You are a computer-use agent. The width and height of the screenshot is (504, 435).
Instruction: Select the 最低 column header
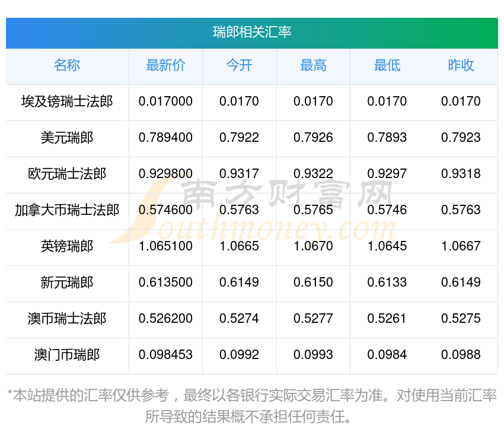click(387, 65)
